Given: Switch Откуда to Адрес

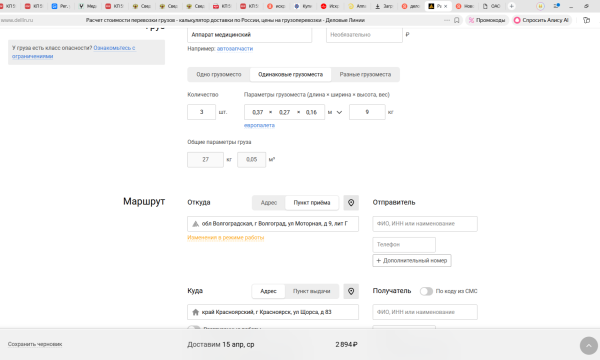Looking at the screenshot, I should tap(269, 203).
